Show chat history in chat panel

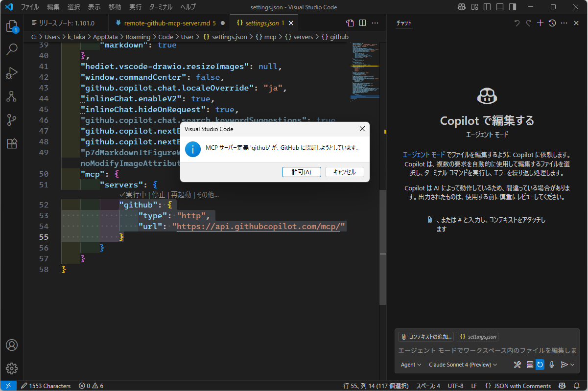point(552,23)
